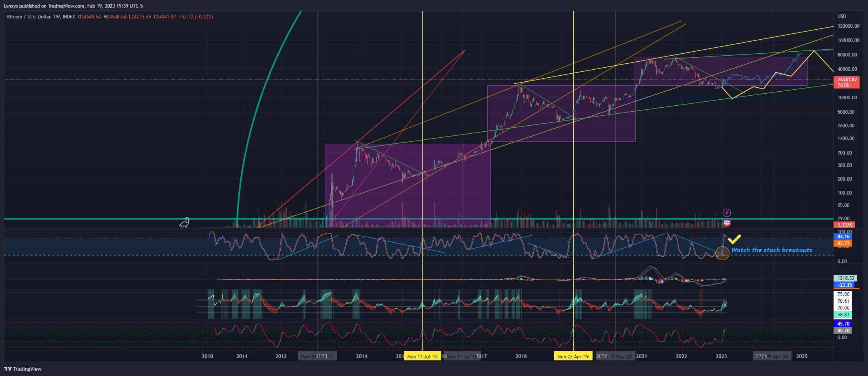Click the close value C24341.87
The height and width of the screenshot is (376, 868).
click(165, 17)
